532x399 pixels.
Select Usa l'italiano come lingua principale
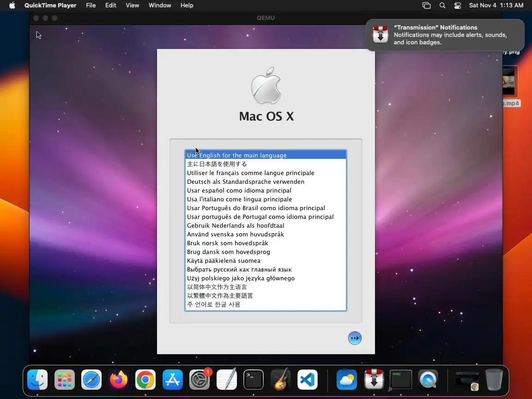click(266, 199)
